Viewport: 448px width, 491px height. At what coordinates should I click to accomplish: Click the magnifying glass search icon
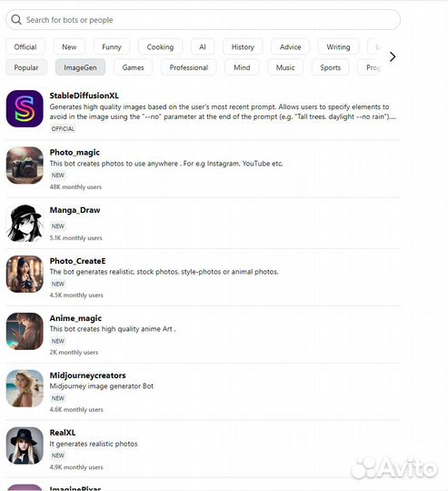pyautogui.click(x=16, y=20)
